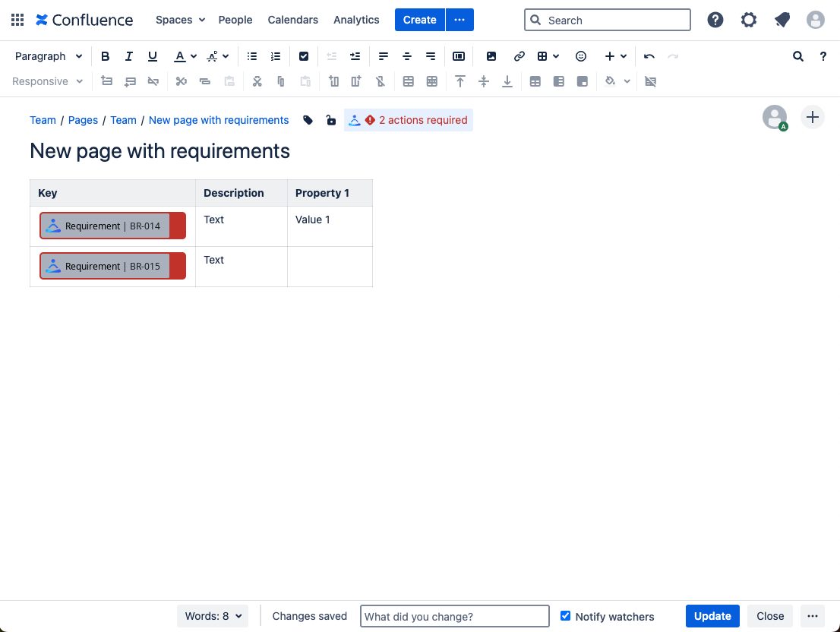Click the Update button
Image resolution: width=840 pixels, height=632 pixels.
(x=712, y=616)
